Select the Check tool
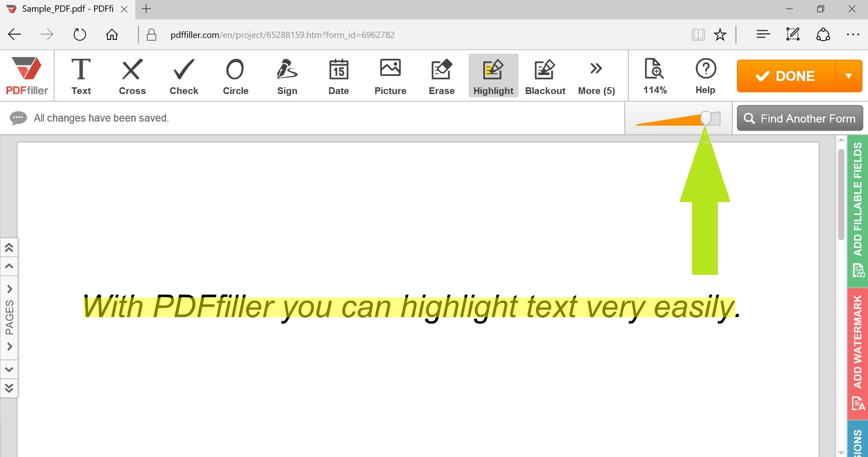Image resolution: width=868 pixels, height=457 pixels. point(183,75)
